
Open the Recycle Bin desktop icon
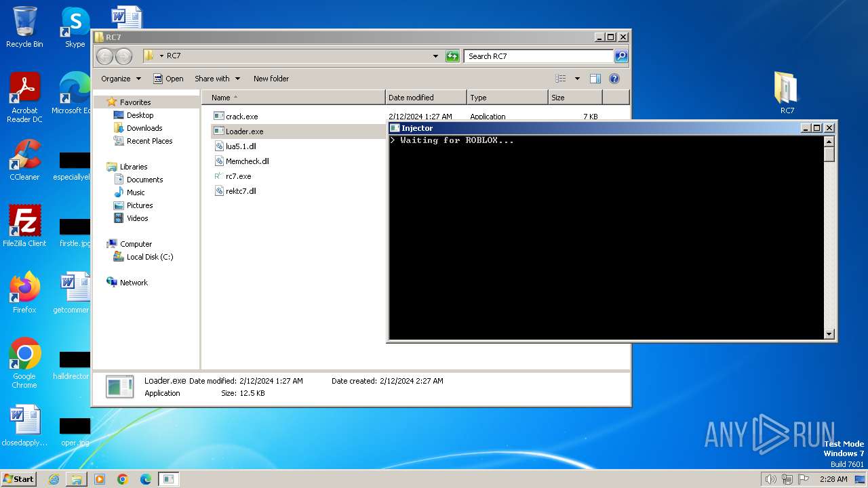point(24,27)
